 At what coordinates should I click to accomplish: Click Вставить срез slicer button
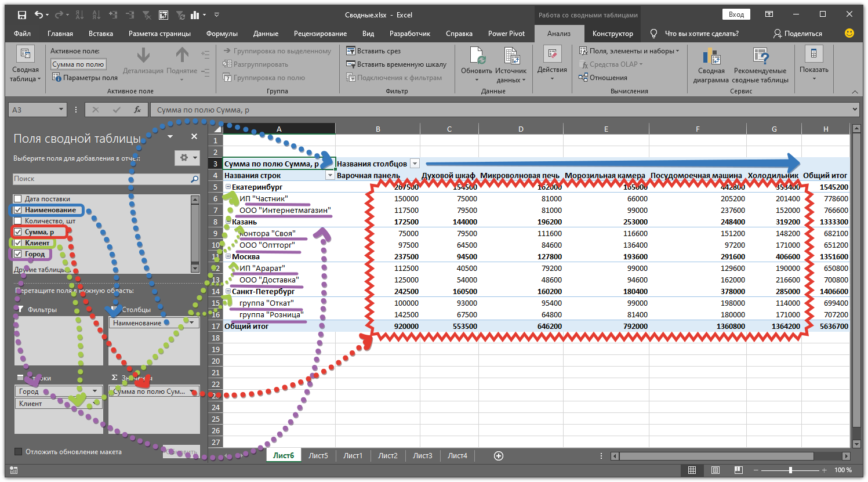click(x=373, y=51)
